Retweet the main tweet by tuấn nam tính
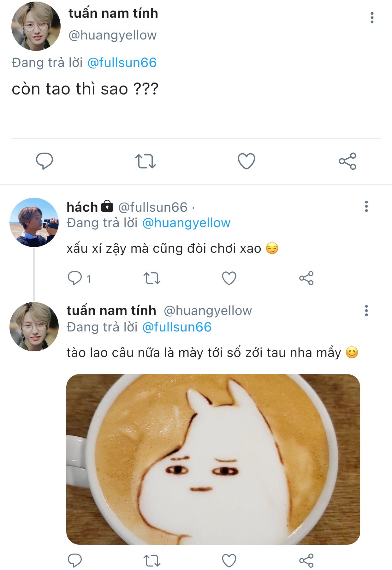This screenshot has width=392, height=570. 146,161
